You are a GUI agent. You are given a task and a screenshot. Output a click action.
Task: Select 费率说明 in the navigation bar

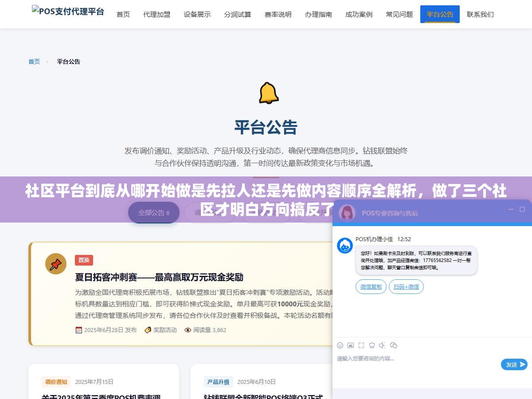pos(278,14)
